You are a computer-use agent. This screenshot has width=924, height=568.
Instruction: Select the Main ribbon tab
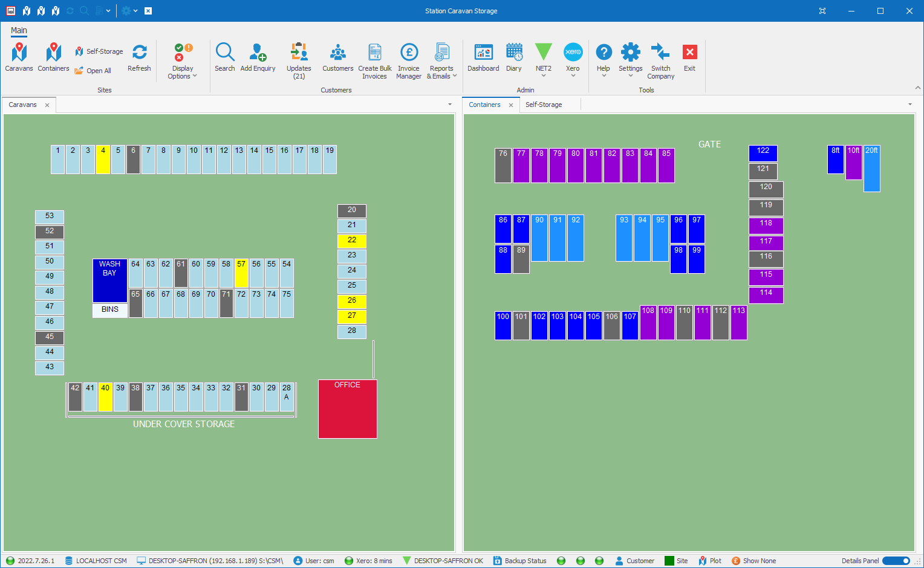19,30
